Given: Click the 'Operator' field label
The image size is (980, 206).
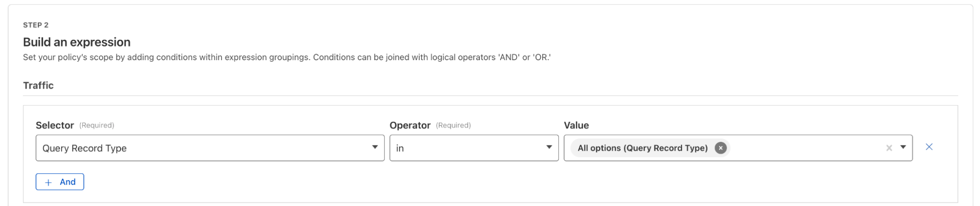Looking at the screenshot, I should (410, 125).
